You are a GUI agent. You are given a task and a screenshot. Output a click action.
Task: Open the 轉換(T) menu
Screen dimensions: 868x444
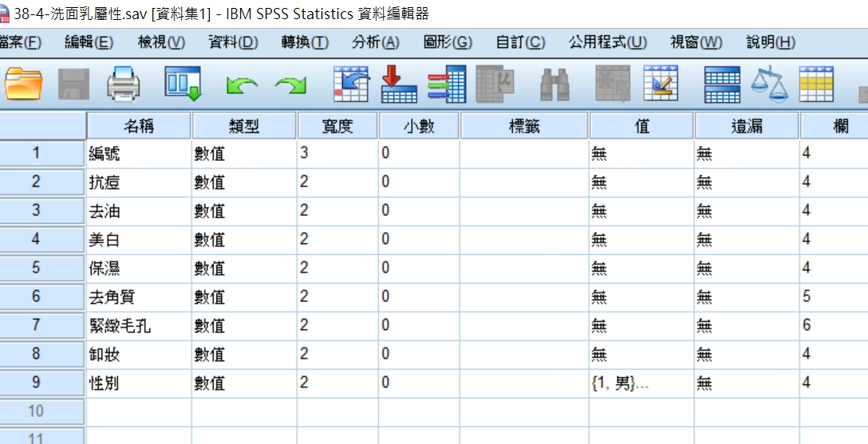pos(305,42)
